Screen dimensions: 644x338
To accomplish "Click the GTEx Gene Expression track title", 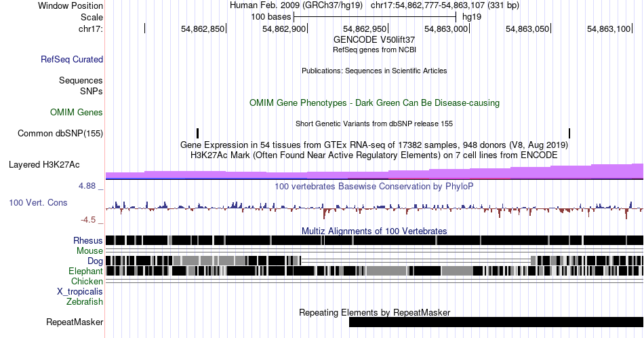I will (x=374, y=145).
